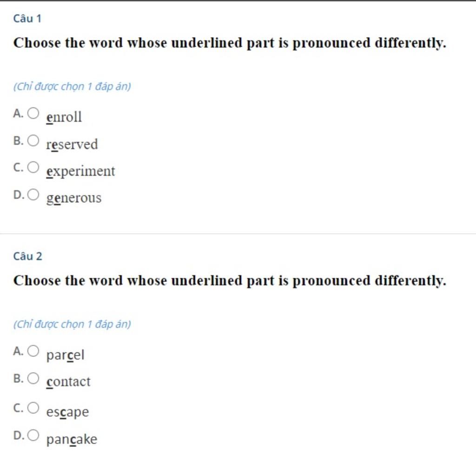
Task: Click the answer word 'escape'
Action: (x=67, y=412)
